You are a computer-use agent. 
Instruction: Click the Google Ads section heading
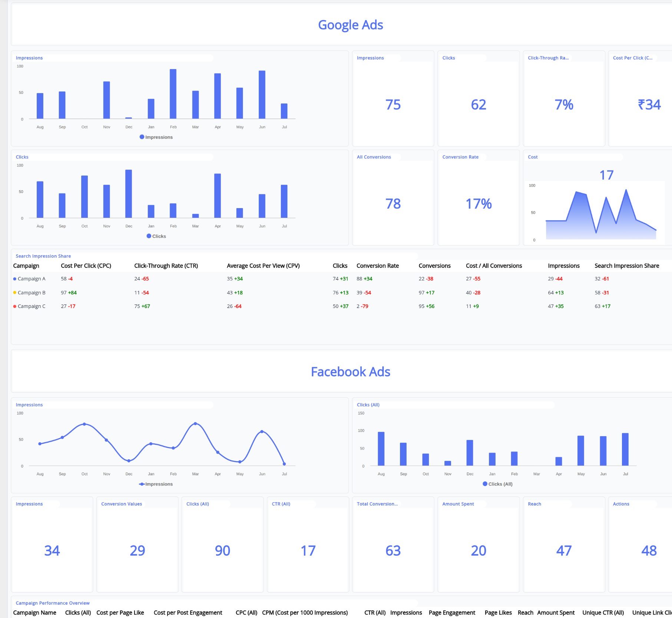click(350, 25)
